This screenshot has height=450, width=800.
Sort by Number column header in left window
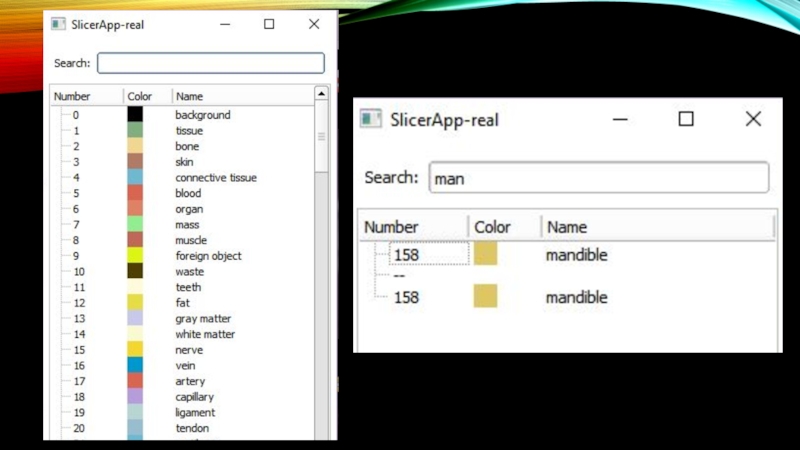click(73, 96)
